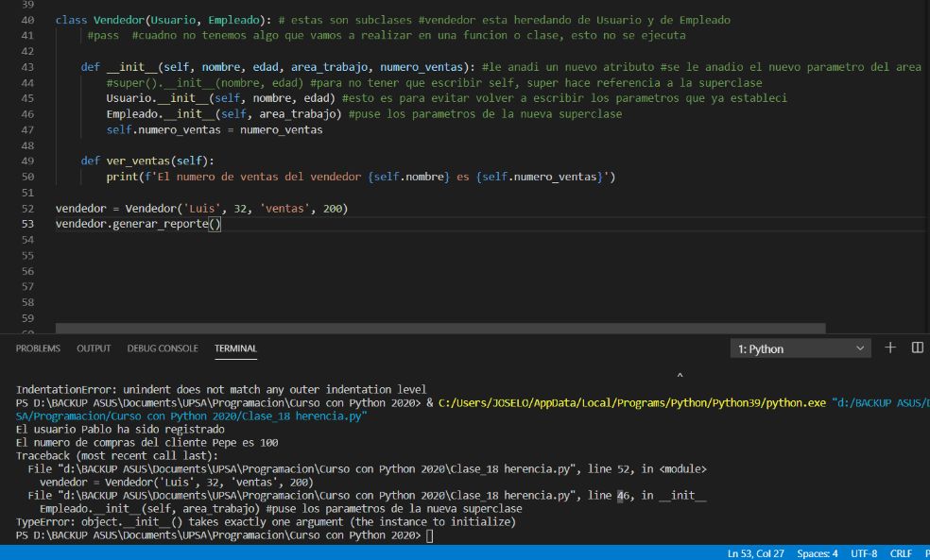This screenshot has width=930, height=560.
Task: Open go-to-line via the Ln 53, Col 27 indicator
Action: point(756,553)
